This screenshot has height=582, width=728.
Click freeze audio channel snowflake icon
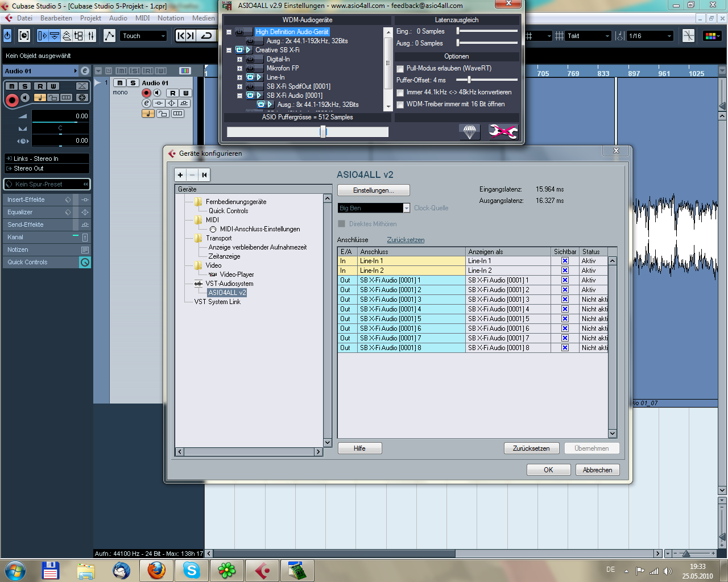(x=82, y=97)
